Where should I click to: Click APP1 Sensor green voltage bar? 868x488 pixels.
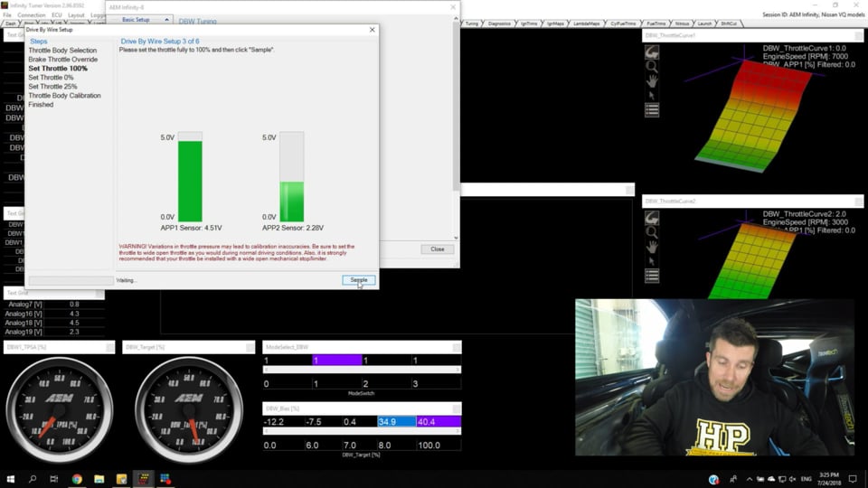tap(190, 182)
